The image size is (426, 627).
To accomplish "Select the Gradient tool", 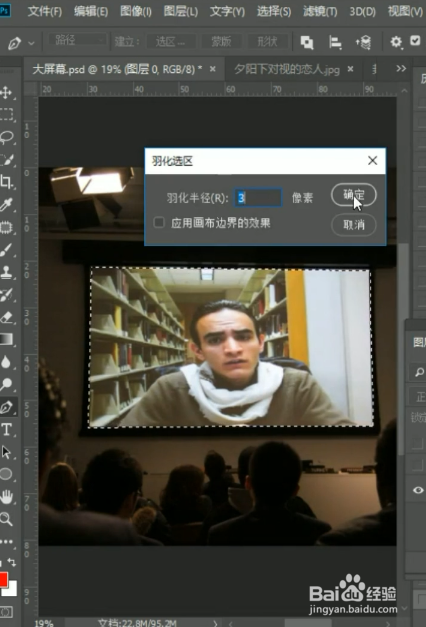I will point(6,339).
